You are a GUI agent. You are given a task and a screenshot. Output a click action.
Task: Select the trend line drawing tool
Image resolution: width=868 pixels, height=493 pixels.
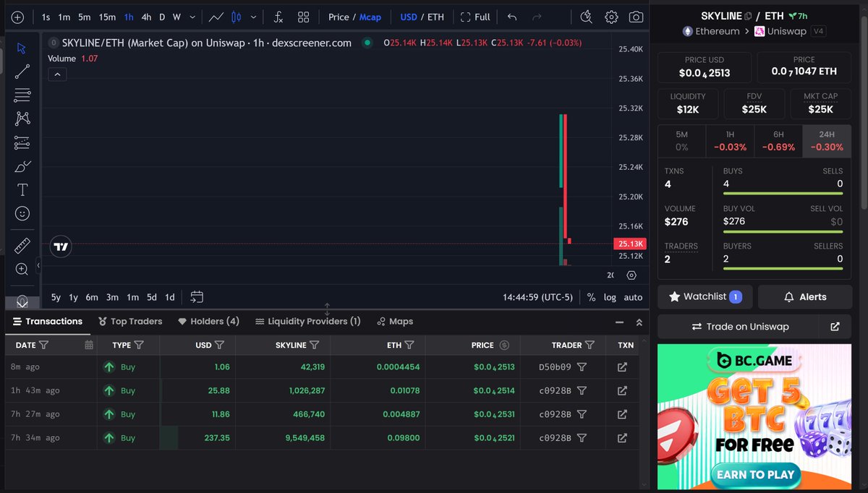tap(22, 71)
